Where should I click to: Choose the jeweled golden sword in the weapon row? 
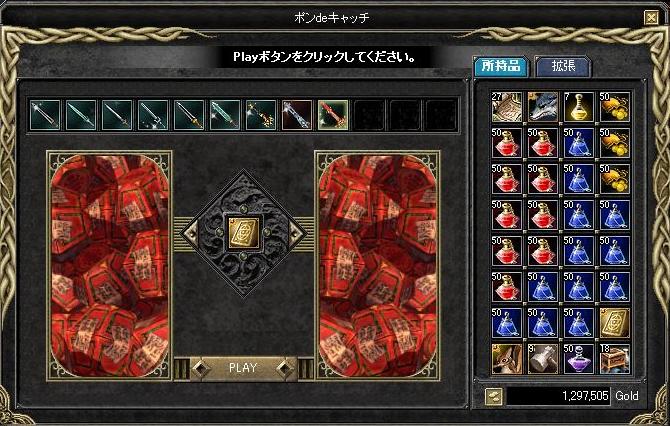pyautogui.click(x=261, y=115)
